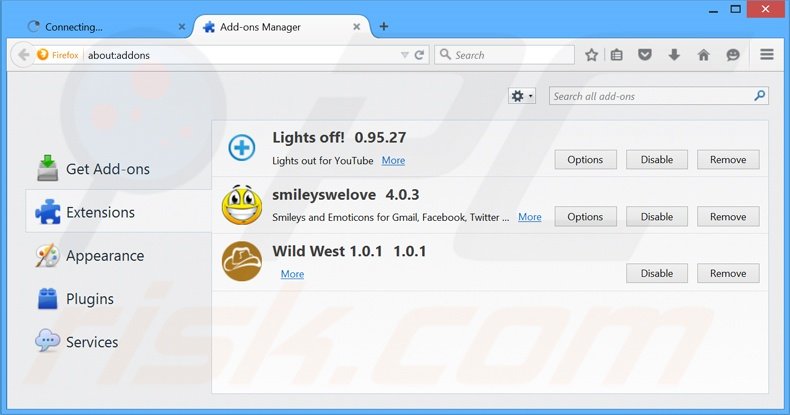
Task: Click More link for Wild West
Action: coord(292,273)
